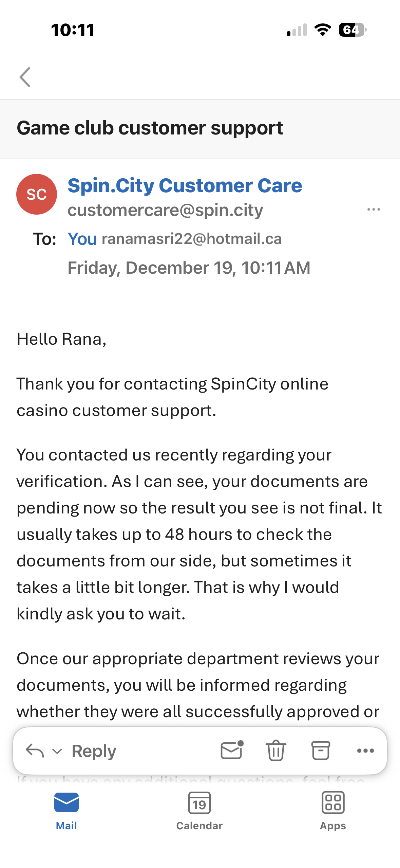Open more actions in reply toolbar
Image resolution: width=400 pixels, height=868 pixels.
pyautogui.click(x=365, y=751)
